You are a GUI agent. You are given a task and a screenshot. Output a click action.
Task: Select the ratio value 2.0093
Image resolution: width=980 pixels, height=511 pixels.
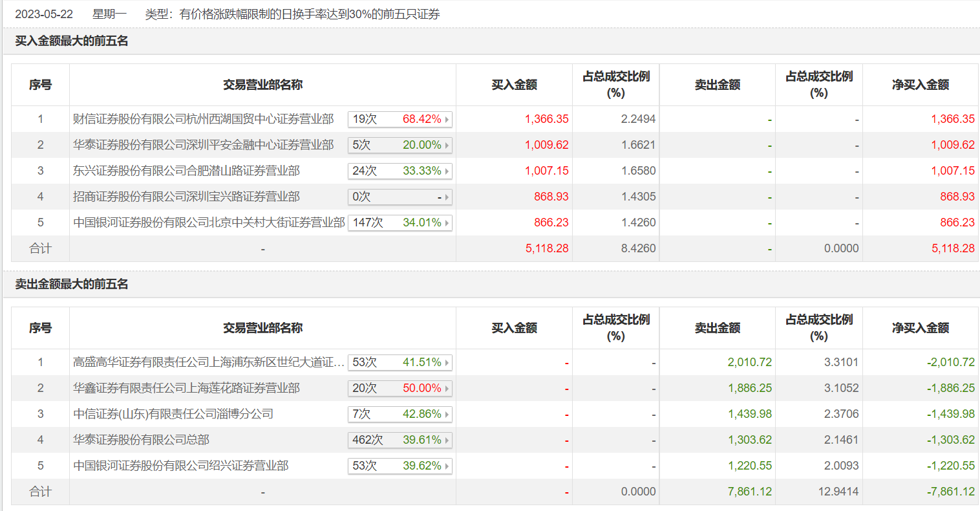pyautogui.click(x=842, y=466)
